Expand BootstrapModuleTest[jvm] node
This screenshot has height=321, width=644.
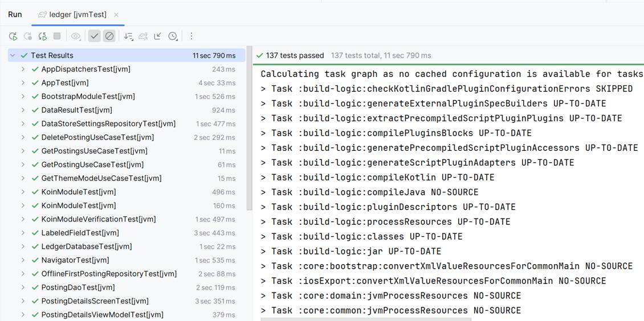[x=23, y=96]
